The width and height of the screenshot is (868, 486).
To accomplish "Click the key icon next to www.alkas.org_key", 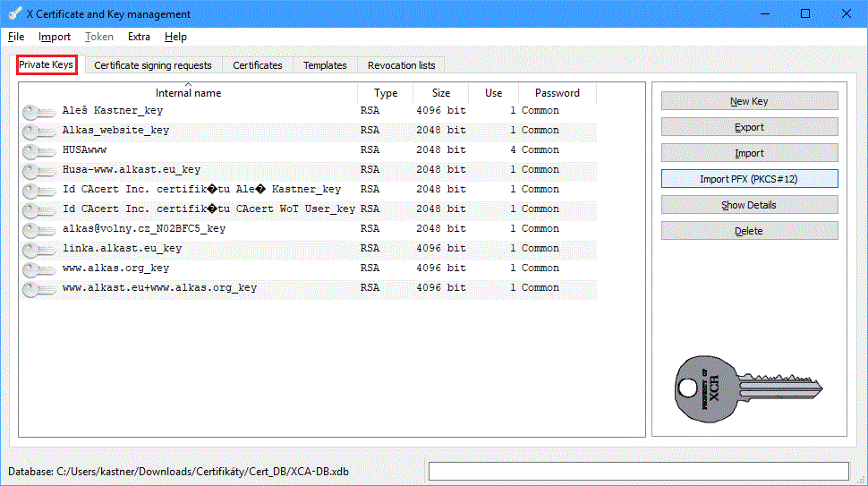I will click(38, 269).
